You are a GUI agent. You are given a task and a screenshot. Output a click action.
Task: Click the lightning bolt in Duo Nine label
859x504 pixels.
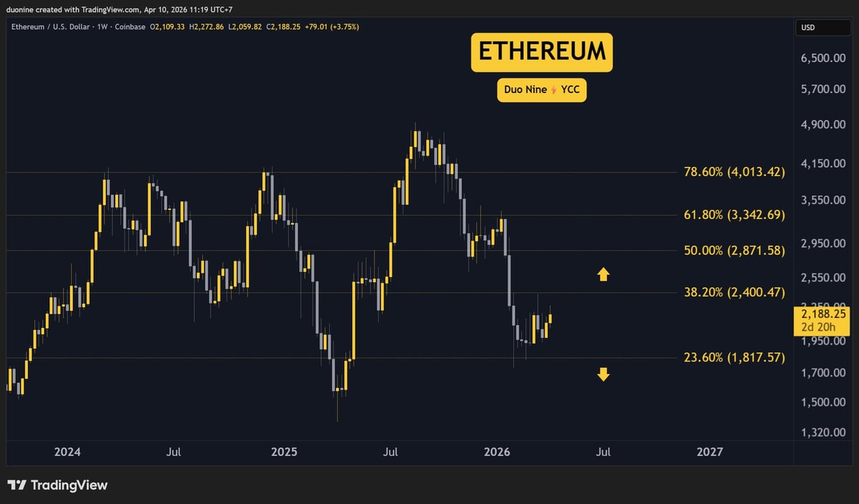pos(552,90)
